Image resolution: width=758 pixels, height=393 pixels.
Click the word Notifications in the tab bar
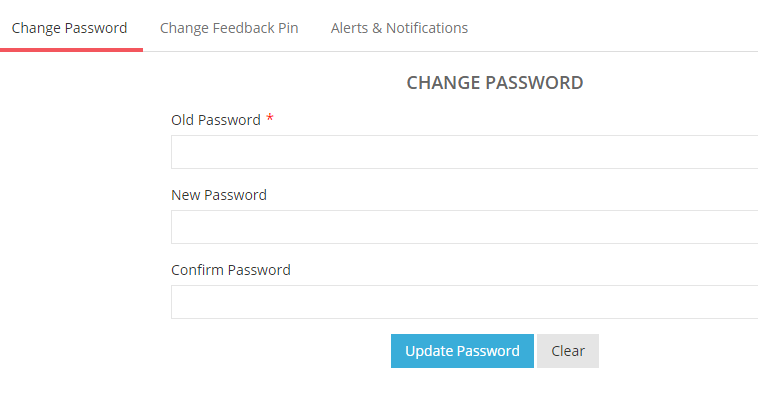click(427, 28)
